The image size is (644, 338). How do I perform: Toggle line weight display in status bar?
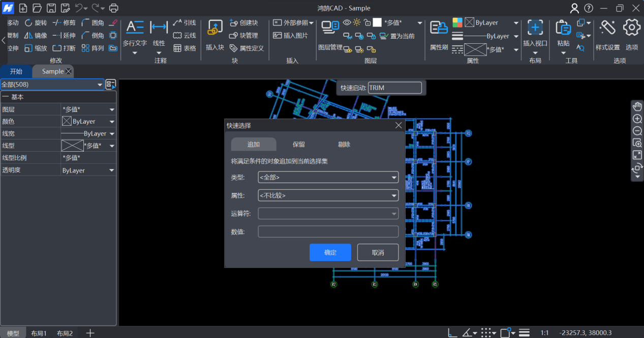click(524, 333)
